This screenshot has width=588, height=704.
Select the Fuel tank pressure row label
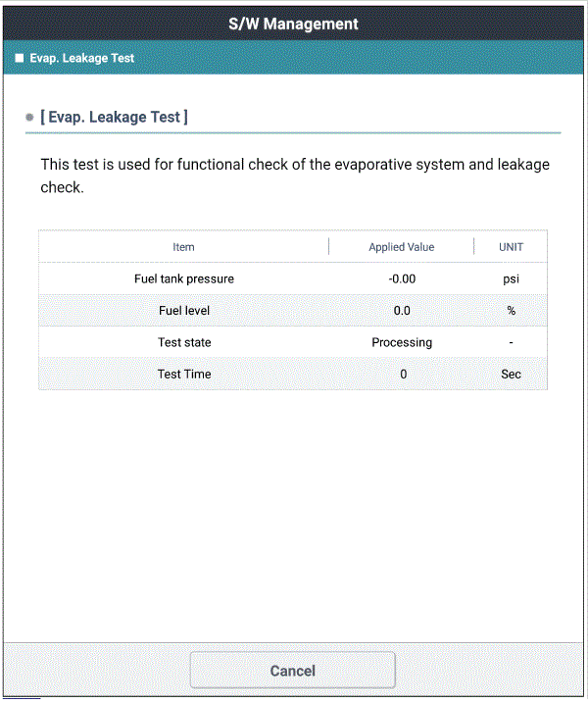(x=184, y=278)
